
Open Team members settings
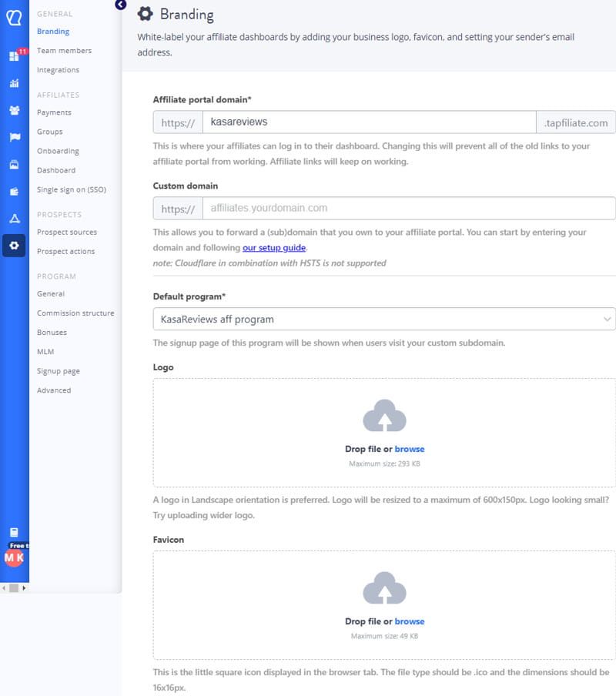point(64,51)
